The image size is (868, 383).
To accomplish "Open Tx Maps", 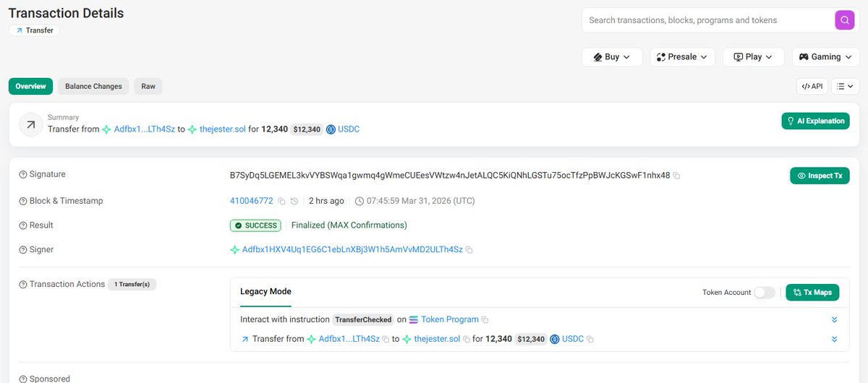I will [812, 293].
